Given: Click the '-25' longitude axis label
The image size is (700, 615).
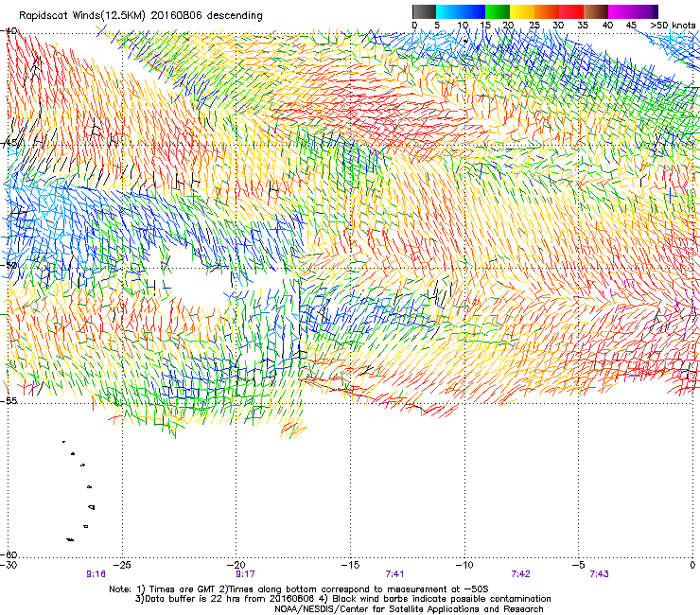Looking at the screenshot, I should [122, 565].
